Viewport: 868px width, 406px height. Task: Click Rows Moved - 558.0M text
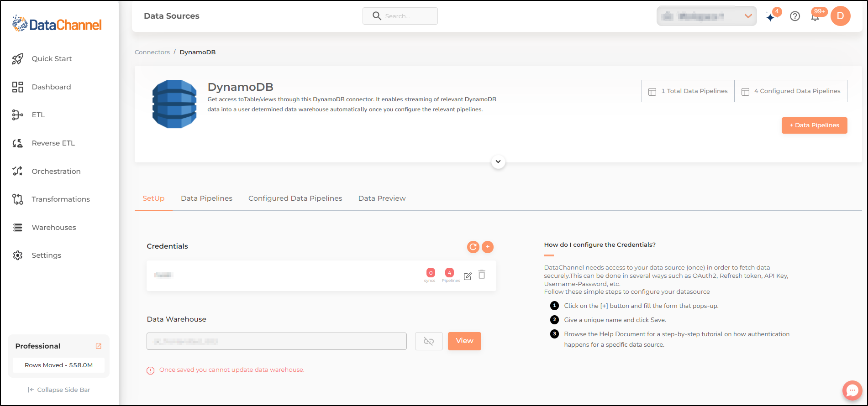[x=59, y=365]
